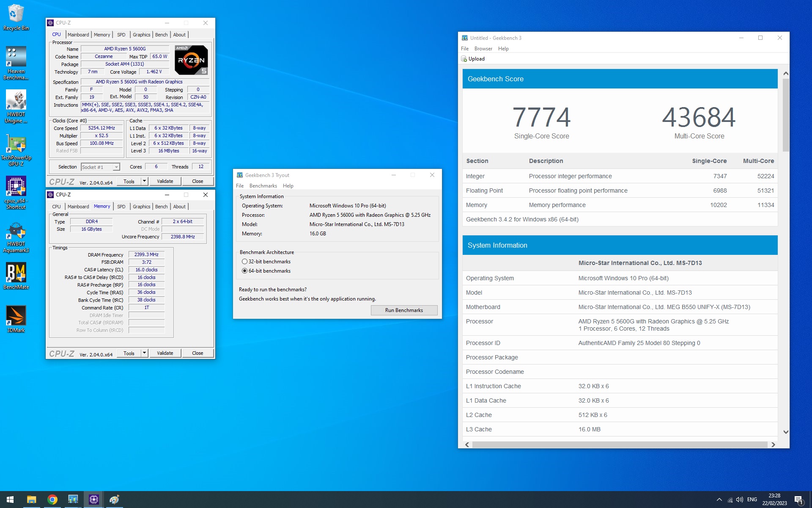812x508 pixels.
Task: Open File menu in Untitled Geekbench window
Action: [465, 49]
